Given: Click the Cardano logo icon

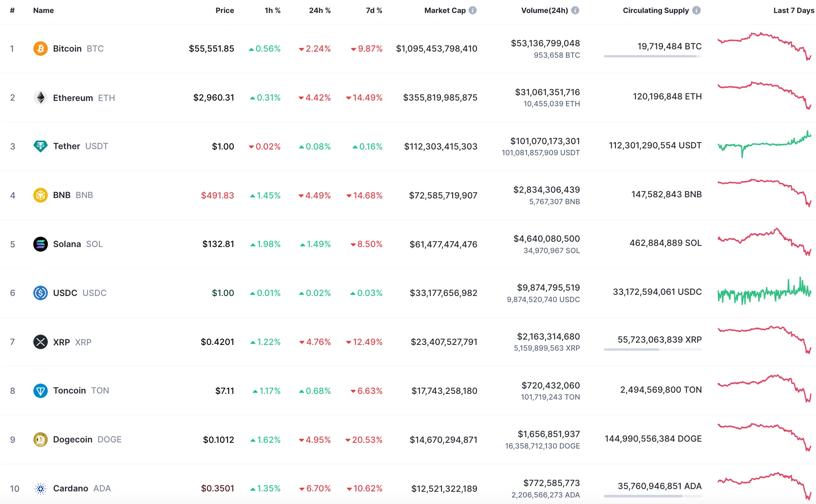Looking at the screenshot, I should click(x=40, y=488).
